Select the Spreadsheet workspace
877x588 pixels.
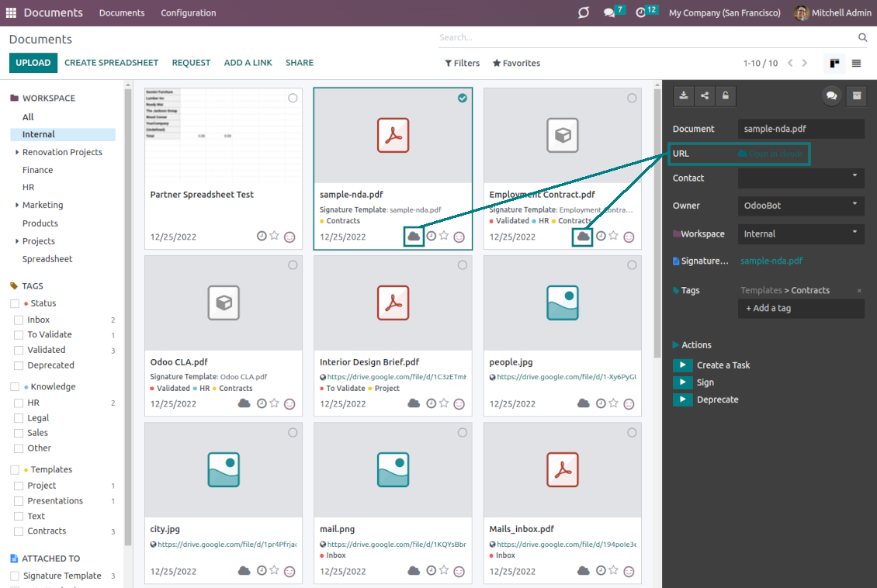[47, 259]
